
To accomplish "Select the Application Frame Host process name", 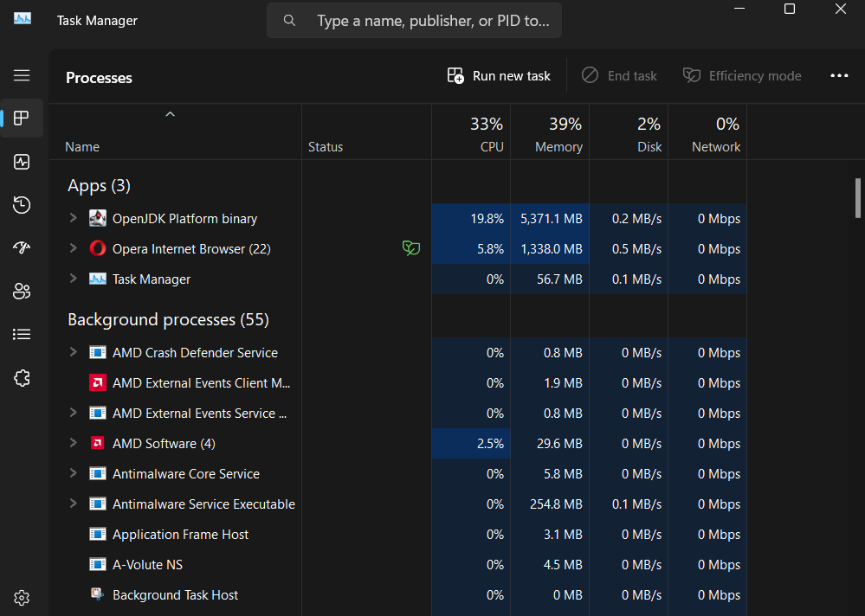I will [180, 535].
